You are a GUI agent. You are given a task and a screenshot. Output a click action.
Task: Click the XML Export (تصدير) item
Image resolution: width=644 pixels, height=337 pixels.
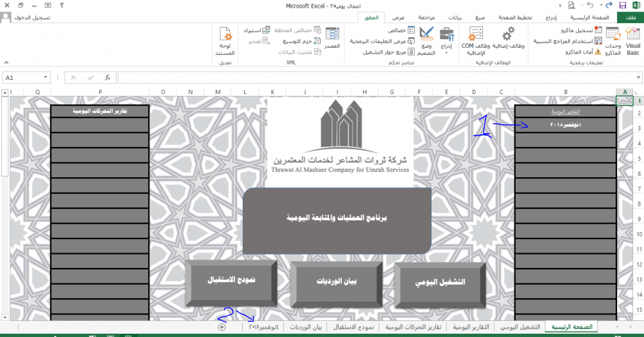(x=259, y=41)
